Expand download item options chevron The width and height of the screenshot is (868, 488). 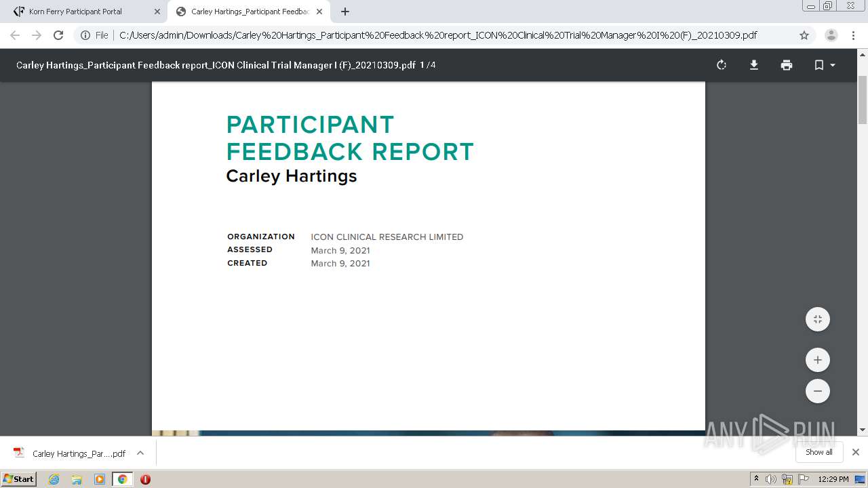[140, 453]
